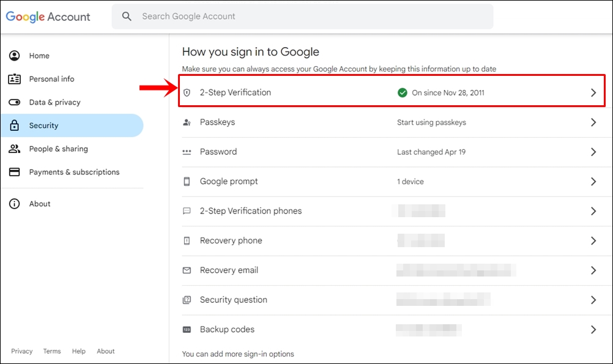Click the Terms footer link
Image resolution: width=613 pixels, height=364 pixels.
point(52,351)
